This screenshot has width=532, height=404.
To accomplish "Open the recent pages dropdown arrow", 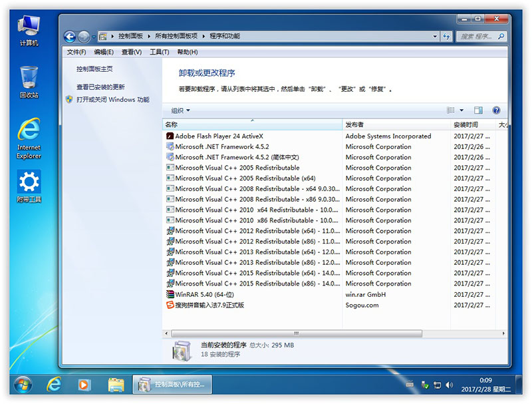I will 94,37.
